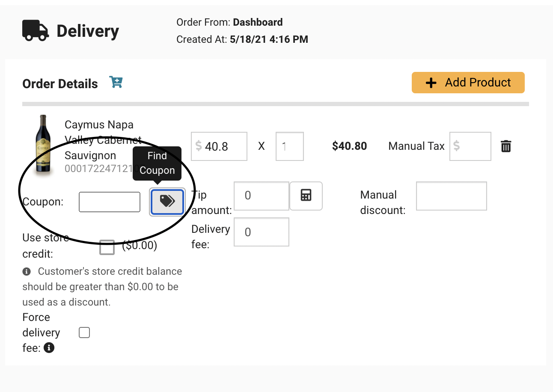Click the quantity field showing 1
Screen dimensions: 553x392
pos(290,146)
